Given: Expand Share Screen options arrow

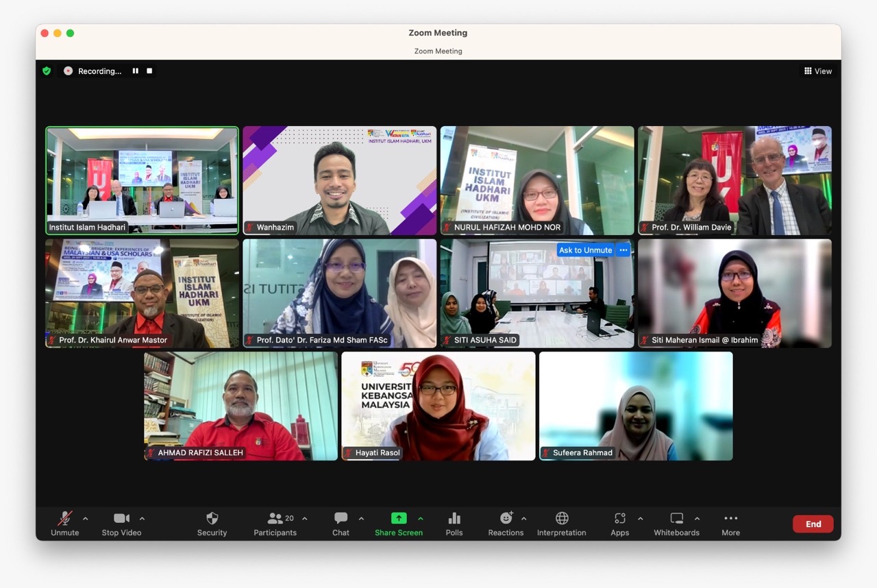Looking at the screenshot, I should click(421, 518).
